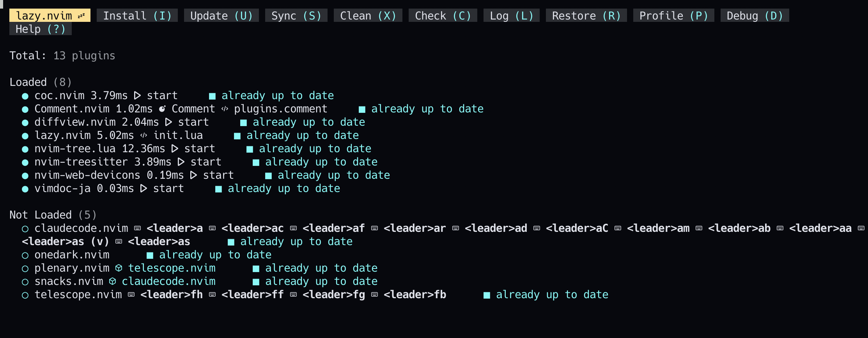This screenshot has height=338, width=868.
Task: Click the code icon next to lazy.nvim init.lua
Action: pyautogui.click(x=143, y=135)
